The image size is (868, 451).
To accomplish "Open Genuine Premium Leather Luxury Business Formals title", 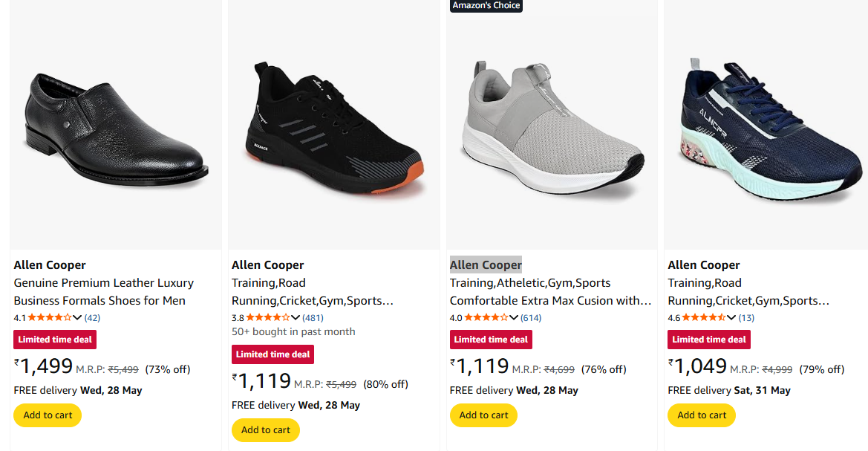I will coord(103,291).
